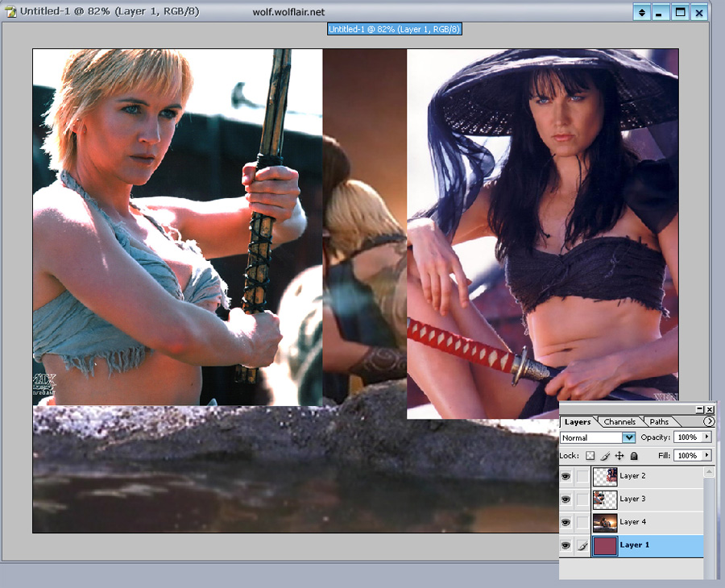Screen dimensions: 725x588
Task: Click the Layer 4 thumbnail
Action: point(605,523)
